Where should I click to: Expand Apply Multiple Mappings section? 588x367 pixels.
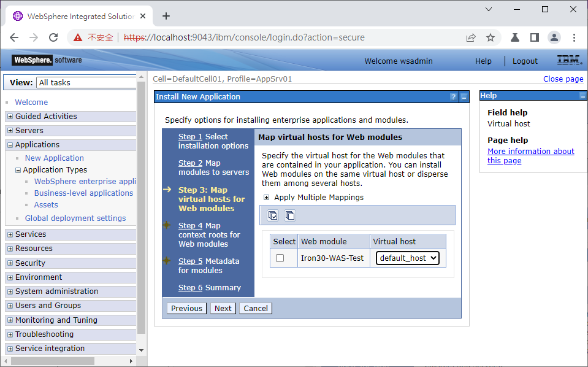[x=266, y=198]
